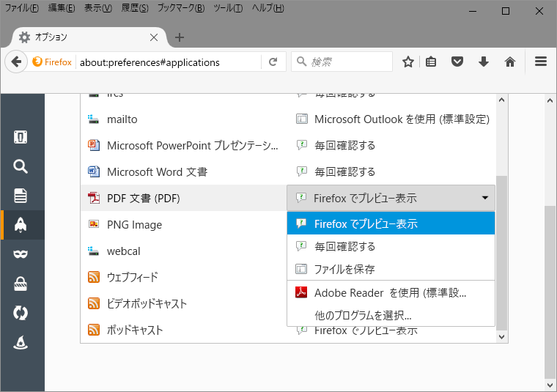Select the webcal row
This screenshot has width=557, height=392.
pyautogui.click(x=183, y=251)
